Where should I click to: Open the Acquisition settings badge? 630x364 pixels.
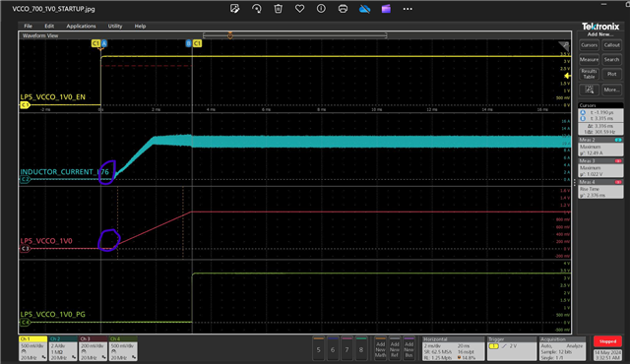562,348
